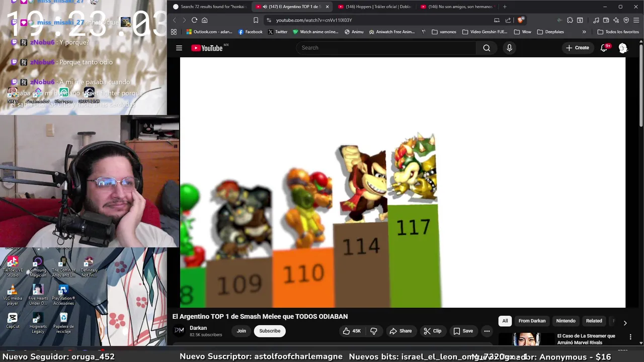Reload the page in the browser
This screenshot has width=644, height=362.
[194, 20]
